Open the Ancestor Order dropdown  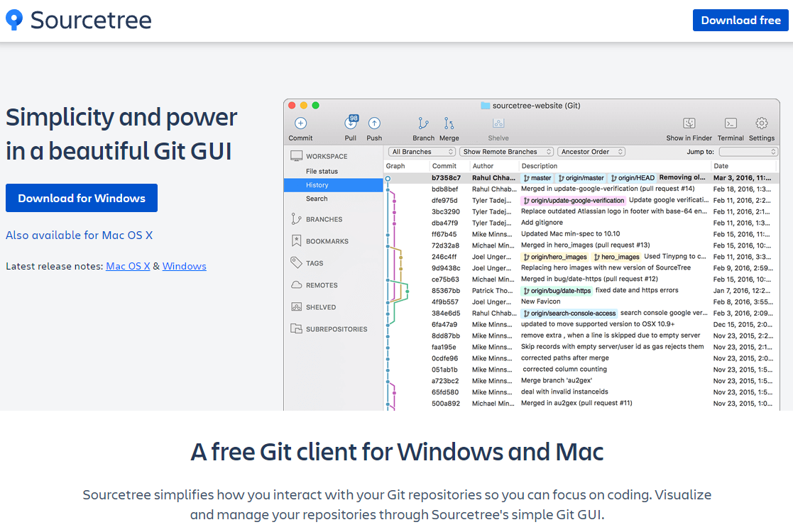point(591,152)
